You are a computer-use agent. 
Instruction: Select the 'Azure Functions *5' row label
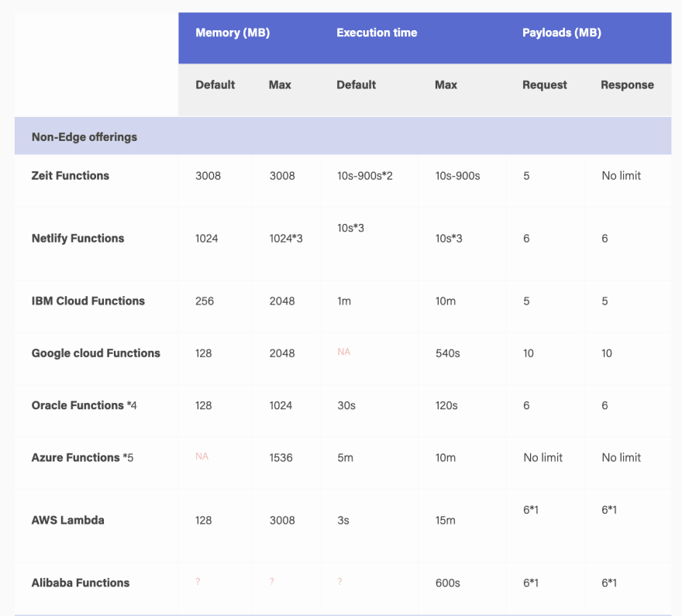tap(82, 457)
